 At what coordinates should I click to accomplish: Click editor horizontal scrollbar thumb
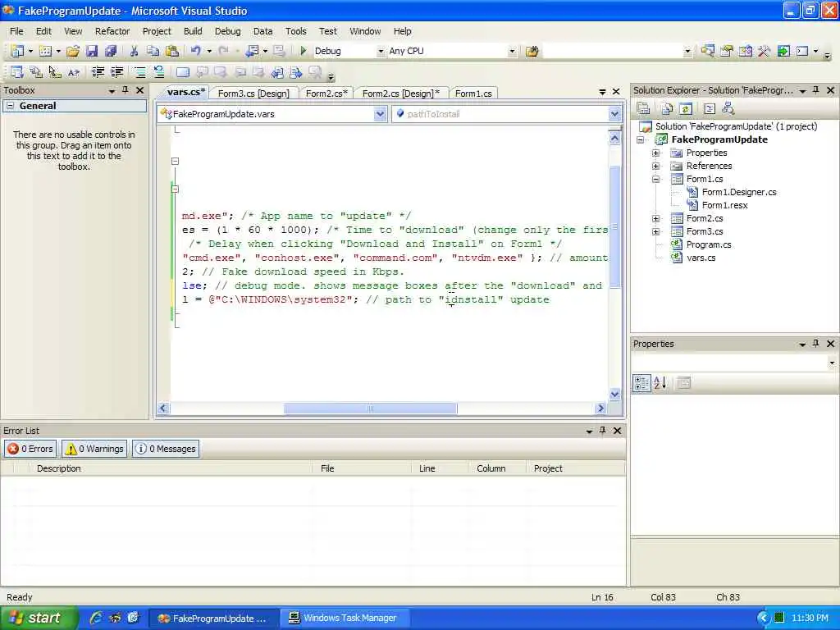click(x=370, y=409)
